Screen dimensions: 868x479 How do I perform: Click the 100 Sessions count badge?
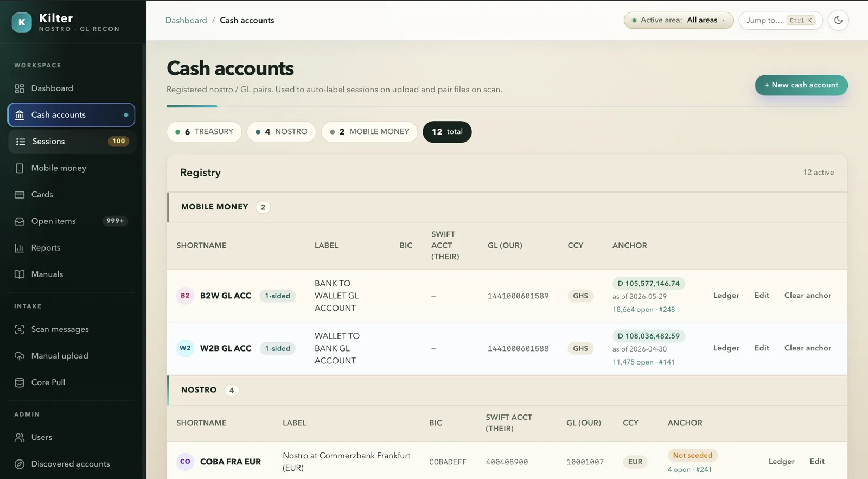pos(118,141)
